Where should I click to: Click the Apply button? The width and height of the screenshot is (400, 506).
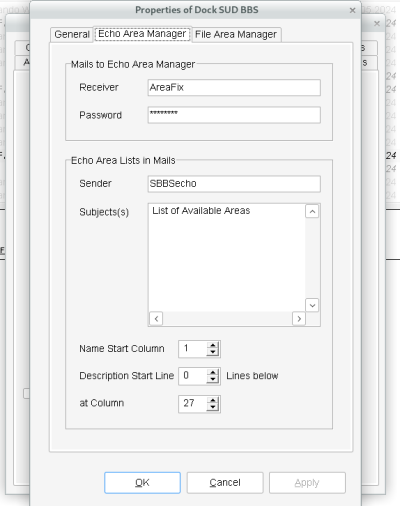tap(307, 482)
